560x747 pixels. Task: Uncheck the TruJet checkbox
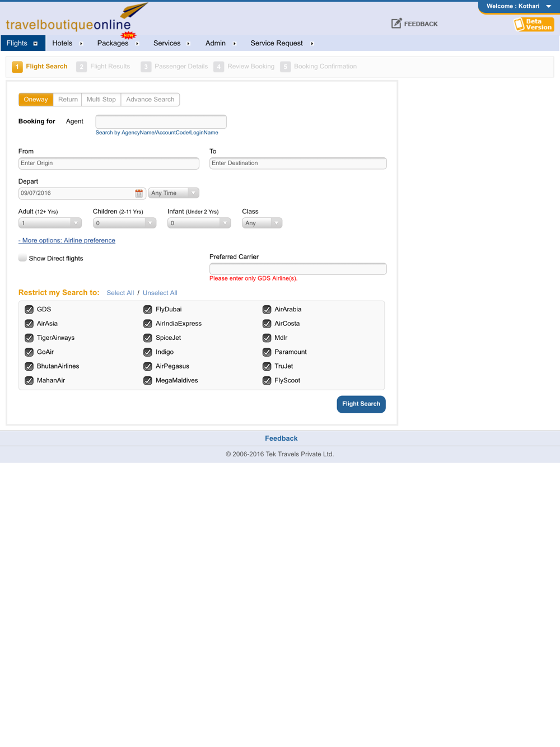[267, 366]
